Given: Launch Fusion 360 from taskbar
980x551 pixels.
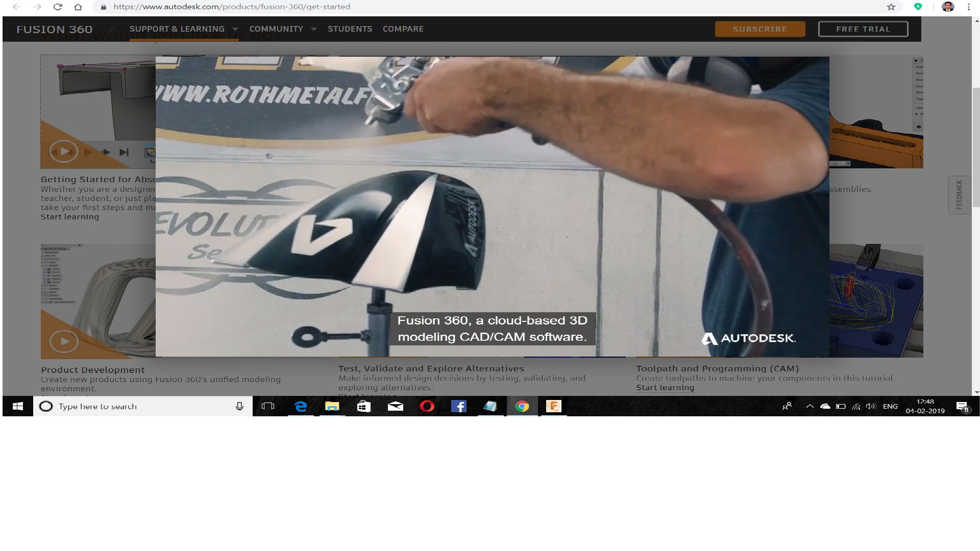Looking at the screenshot, I should pyautogui.click(x=553, y=406).
